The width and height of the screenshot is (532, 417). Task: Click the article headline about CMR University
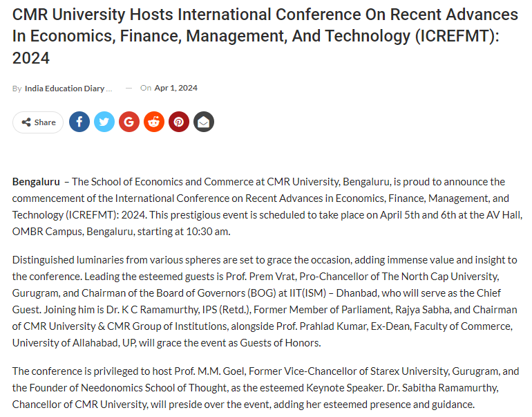coord(265,36)
